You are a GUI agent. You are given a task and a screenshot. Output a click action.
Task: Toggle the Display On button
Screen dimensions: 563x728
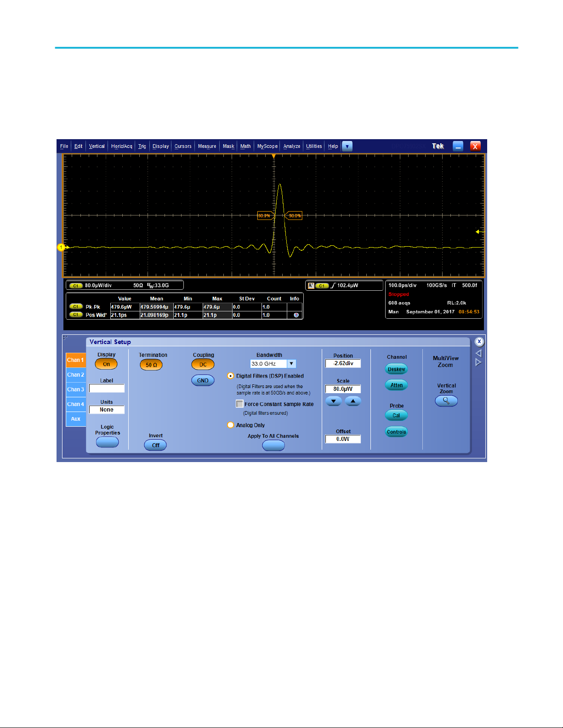[x=106, y=364]
